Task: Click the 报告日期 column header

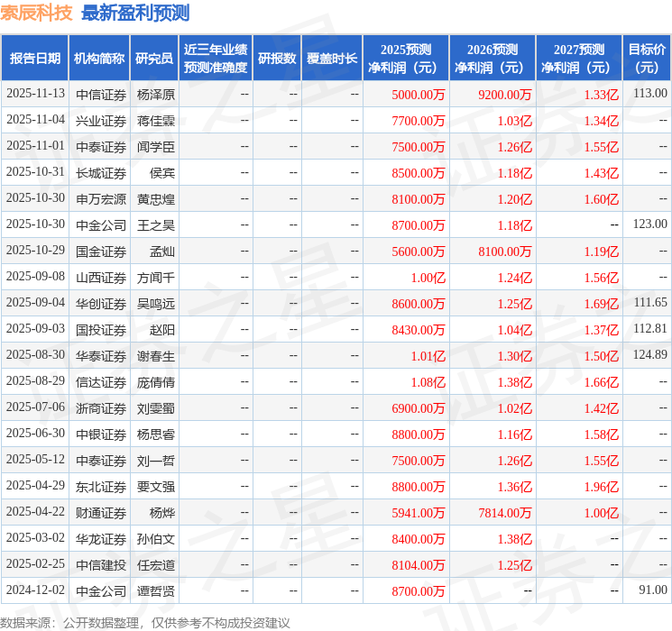Action: [x=34, y=58]
